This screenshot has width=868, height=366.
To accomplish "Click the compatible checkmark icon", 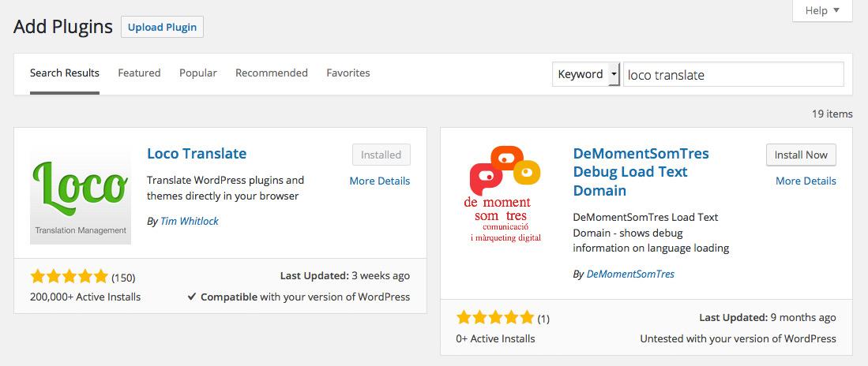I will [192, 297].
